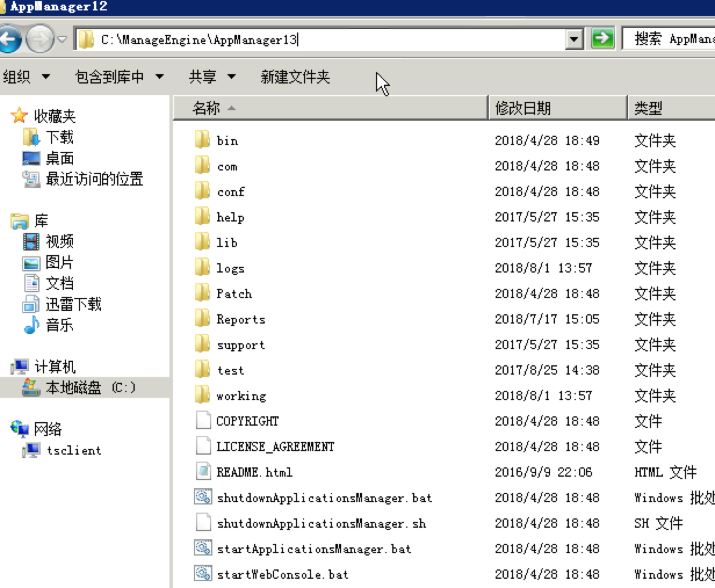The height and width of the screenshot is (588, 715).
Task: Click the 2016/9/9 22:06 date of README.html
Action: 543,473
